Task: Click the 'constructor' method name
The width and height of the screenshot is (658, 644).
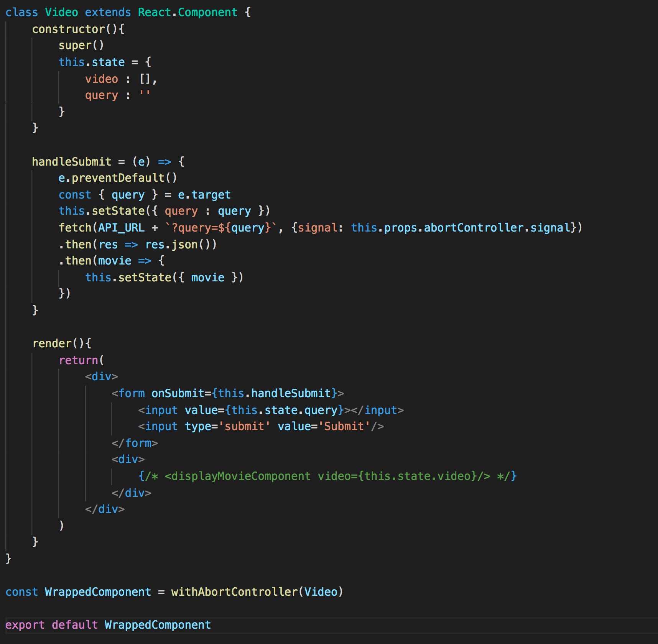Action: click(68, 29)
